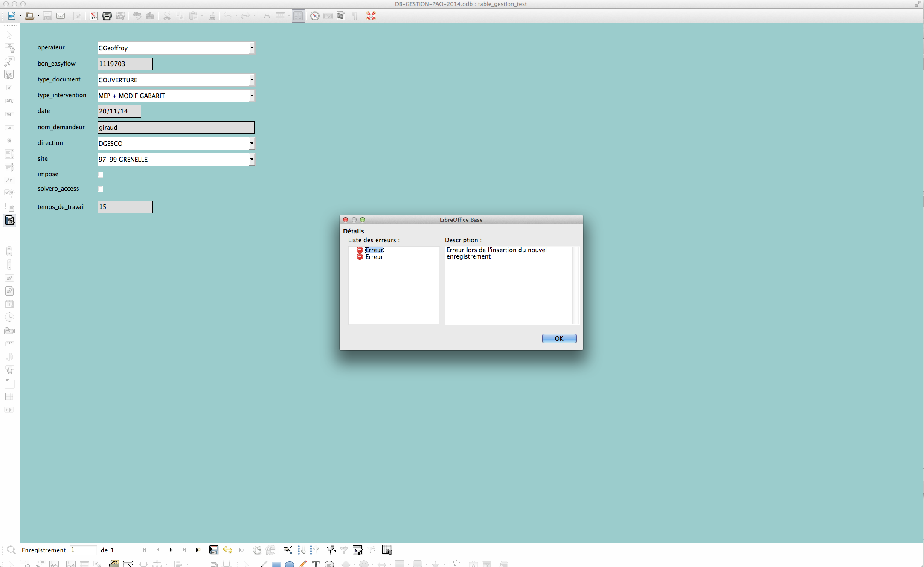Image resolution: width=924 pixels, height=567 pixels.
Task: Click the Description scrollbar in dialog
Action: pos(575,285)
